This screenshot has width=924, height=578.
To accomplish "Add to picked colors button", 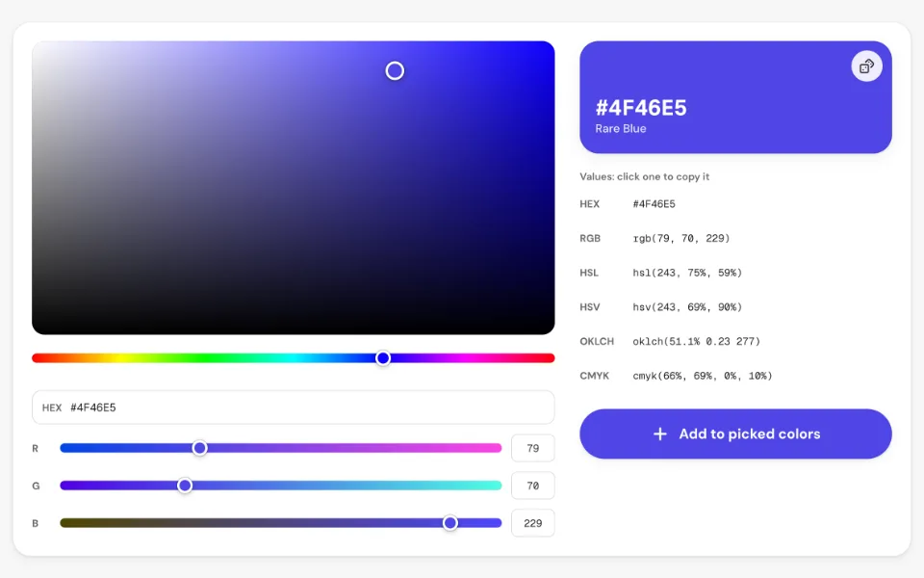I will click(735, 433).
